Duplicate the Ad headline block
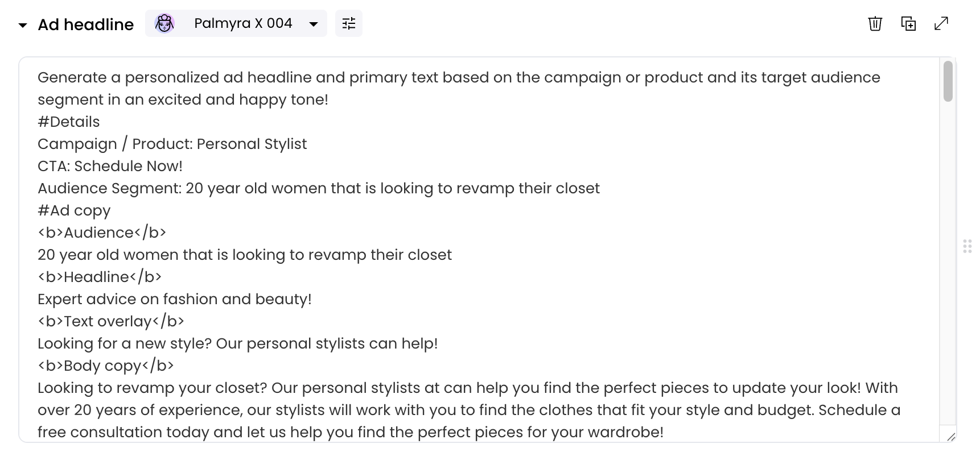Viewport: 980px width, 456px height. 908,23
